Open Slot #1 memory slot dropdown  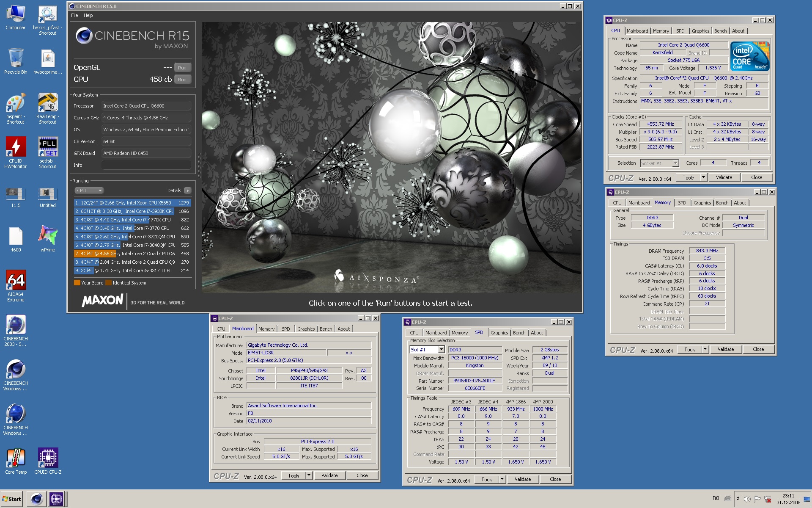click(x=427, y=350)
